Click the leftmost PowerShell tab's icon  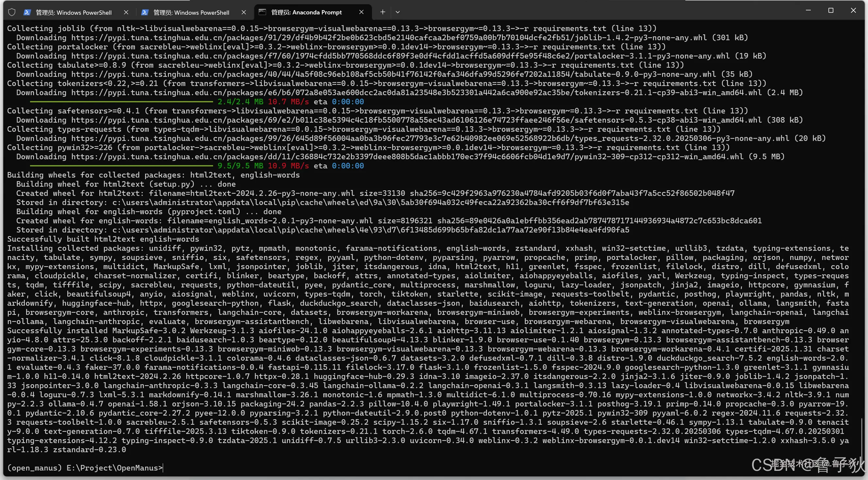27,12
